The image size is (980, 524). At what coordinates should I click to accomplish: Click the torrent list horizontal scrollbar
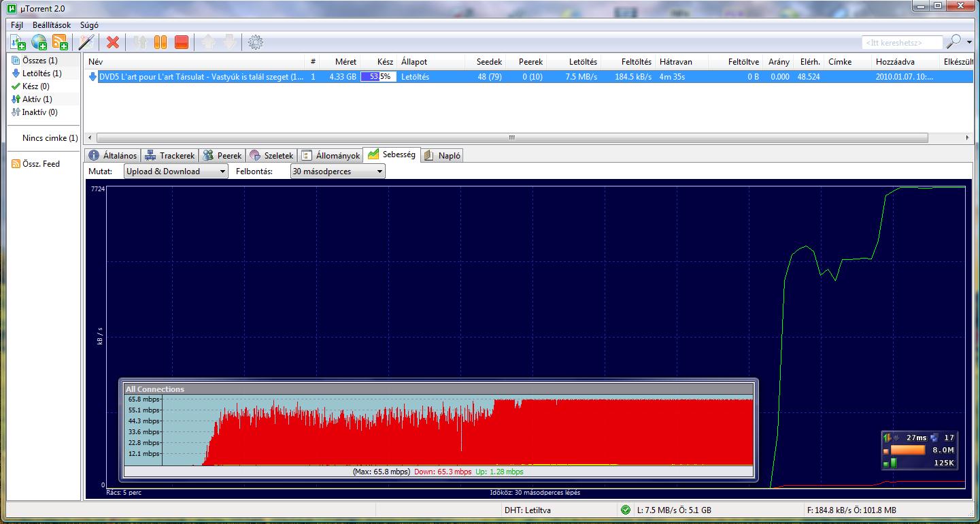[512, 137]
